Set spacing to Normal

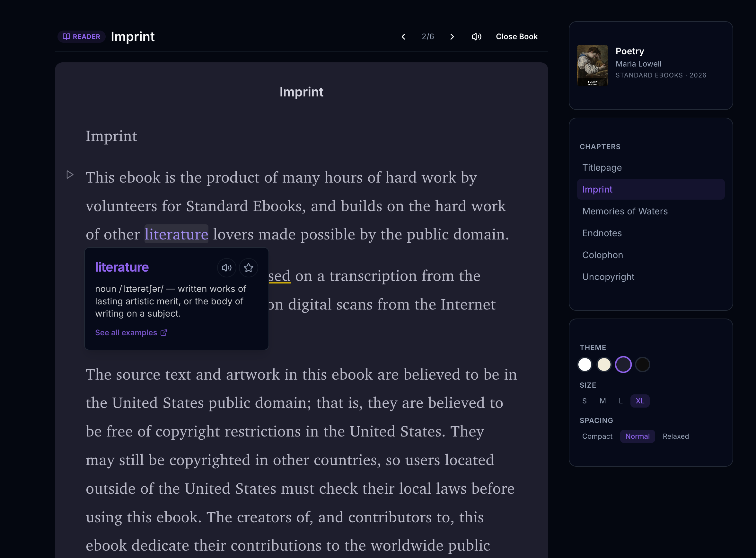637,437
